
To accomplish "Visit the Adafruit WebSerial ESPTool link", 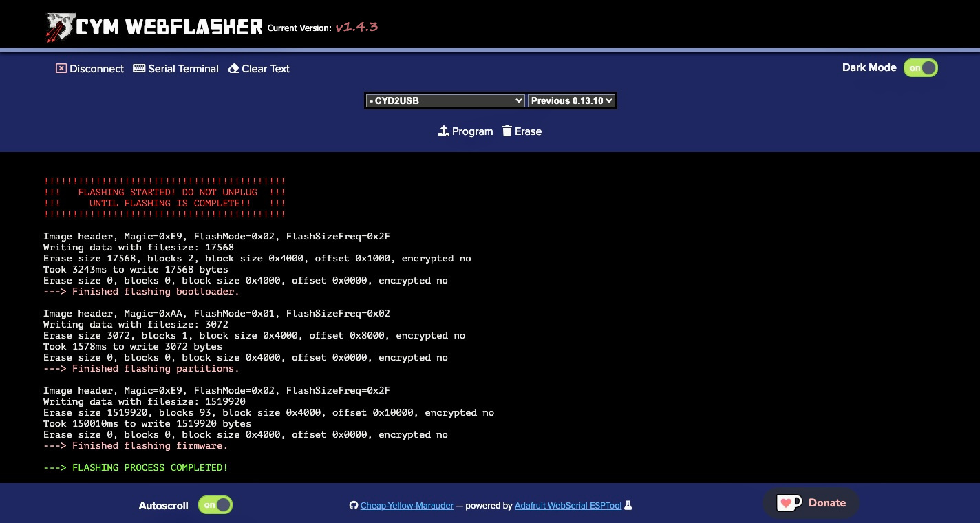I will tap(568, 506).
